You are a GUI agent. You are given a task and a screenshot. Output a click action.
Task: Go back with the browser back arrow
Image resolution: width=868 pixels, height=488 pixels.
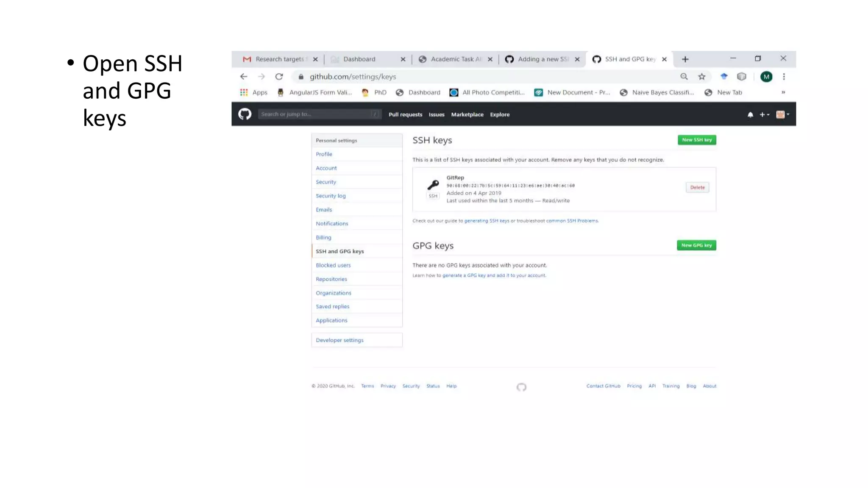tap(243, 77)
